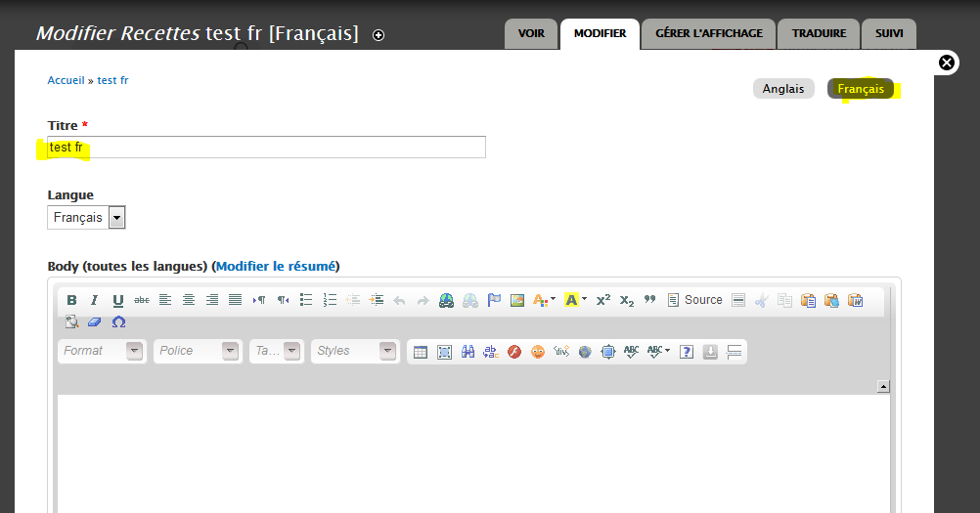Click the gray download-arrow toolbar icon
Screen dimensions: 980x513
click(710, 352)
